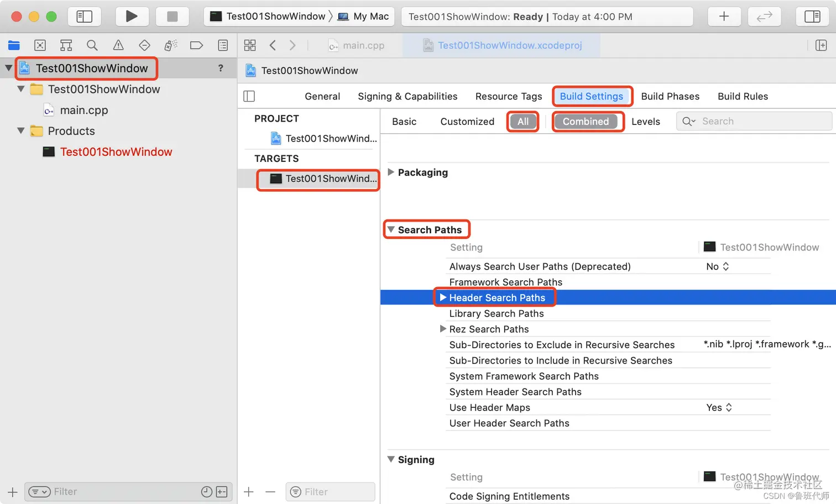This screenshot has width=836, height=504.
Task: Collapse the Products folder
Action: (20, 131)
